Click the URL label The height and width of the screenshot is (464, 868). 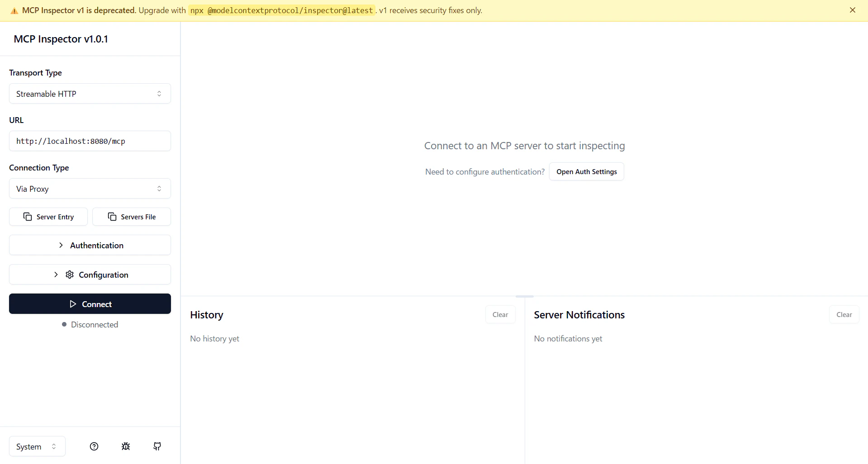click(16, 120)
